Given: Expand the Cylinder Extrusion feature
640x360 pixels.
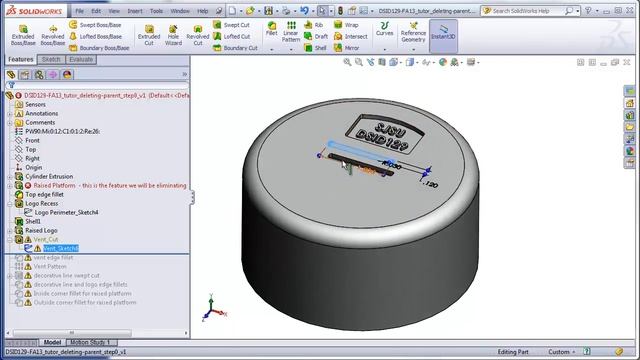Looking at the screenshot, I should coord(10,177).
